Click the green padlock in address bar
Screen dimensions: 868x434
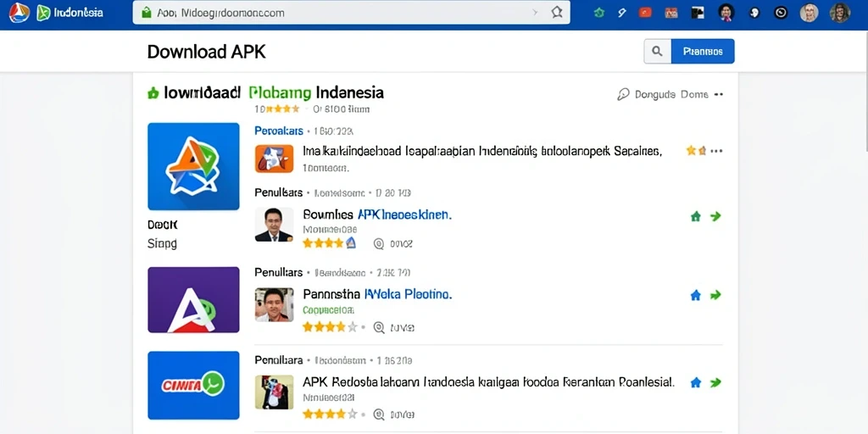[x=146, y=12]
